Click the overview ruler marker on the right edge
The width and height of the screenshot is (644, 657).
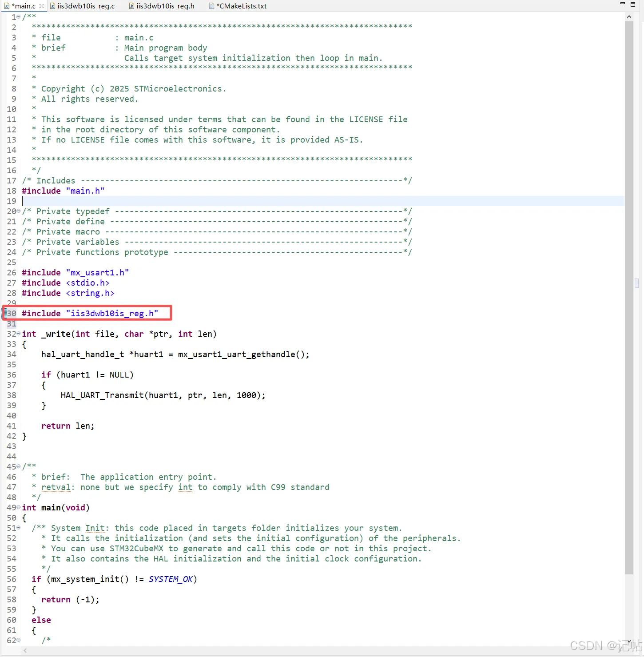click(637, 283)
